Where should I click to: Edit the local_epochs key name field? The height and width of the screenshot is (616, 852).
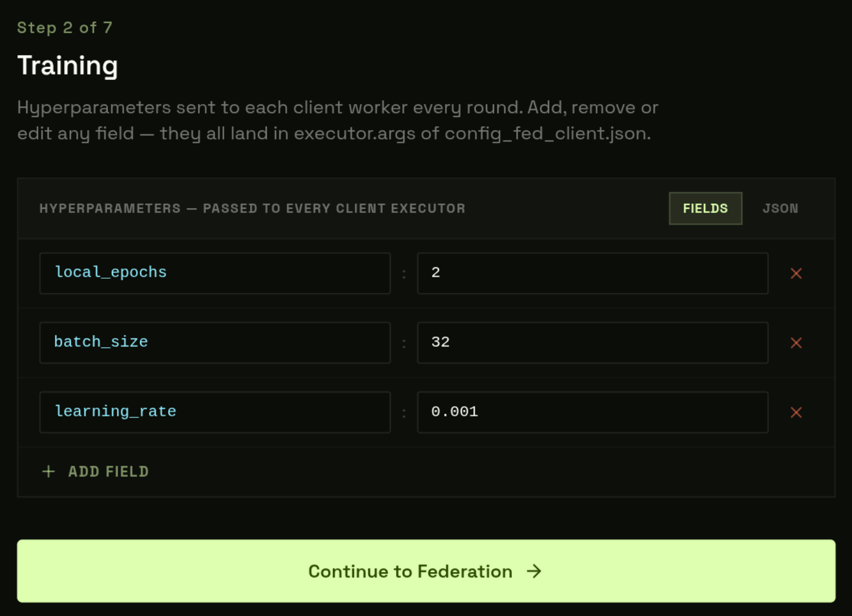tap(215, 274)
